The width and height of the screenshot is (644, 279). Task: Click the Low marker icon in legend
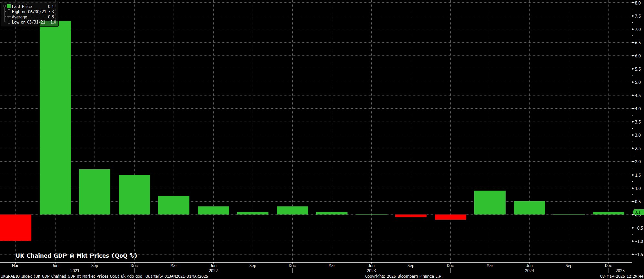click(x=9, y=22)
